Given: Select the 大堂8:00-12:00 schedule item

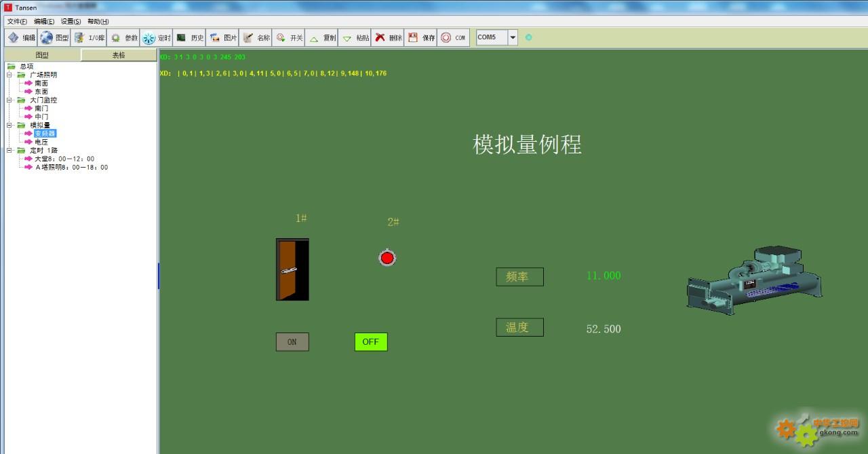Looking at the screenshot, I should [64, 159].
